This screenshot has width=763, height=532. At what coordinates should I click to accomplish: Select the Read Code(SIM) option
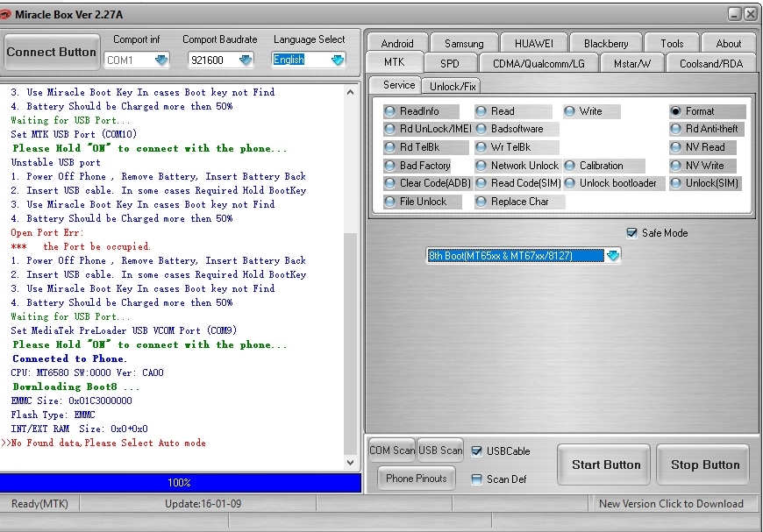tap(517, 183)
